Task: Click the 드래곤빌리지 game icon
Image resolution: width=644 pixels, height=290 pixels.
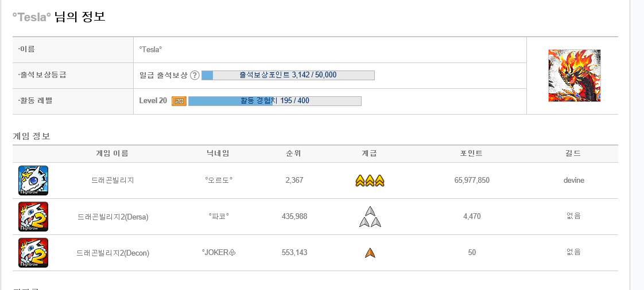Action: point(33,181)
